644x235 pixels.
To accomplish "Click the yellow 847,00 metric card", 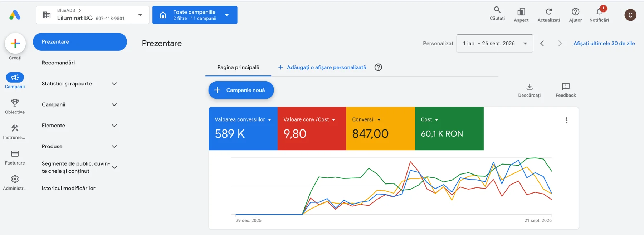I will coord(380,128).
